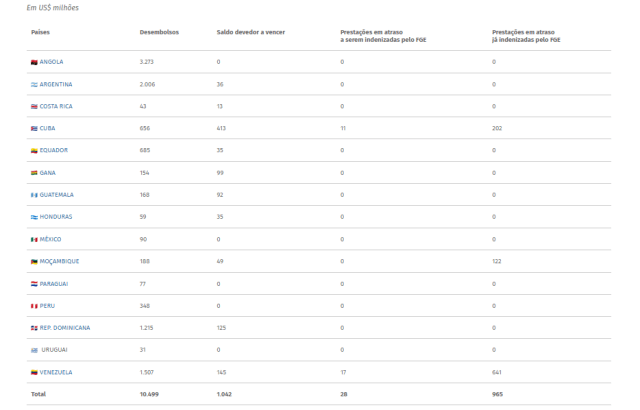Click the Uruguai flag icon
The width and height of the screenshot is (640, 410).
34,350
